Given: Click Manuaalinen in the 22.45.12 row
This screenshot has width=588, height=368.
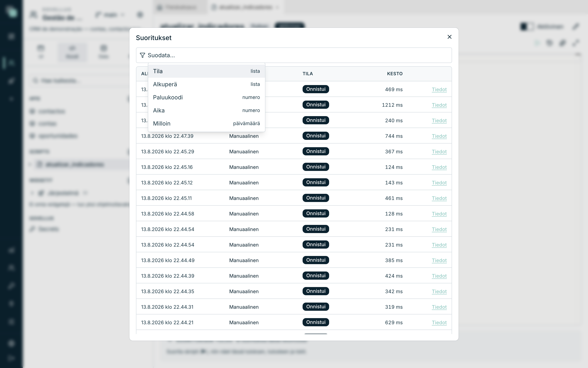Looking at the screenshot, I should tap(244, 183).
